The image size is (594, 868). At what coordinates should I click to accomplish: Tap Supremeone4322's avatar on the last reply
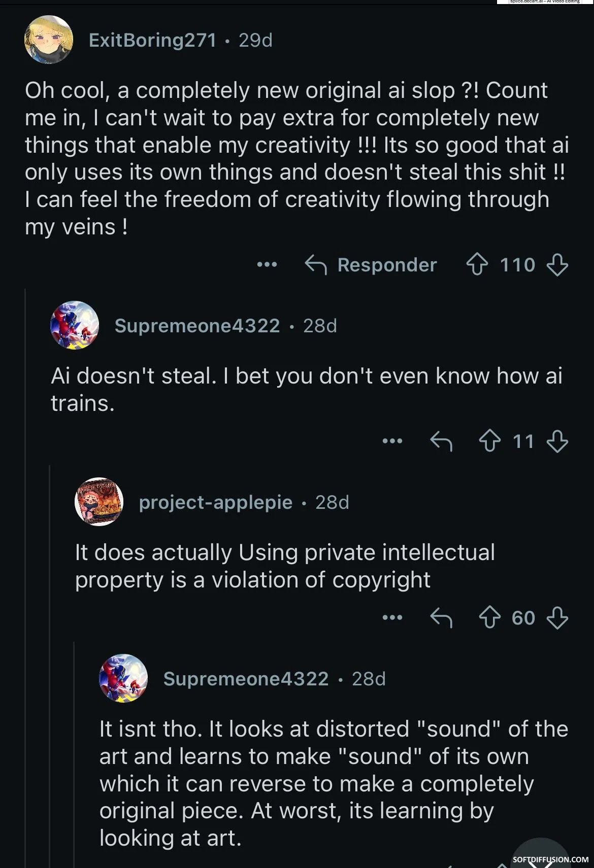[123, 678]
